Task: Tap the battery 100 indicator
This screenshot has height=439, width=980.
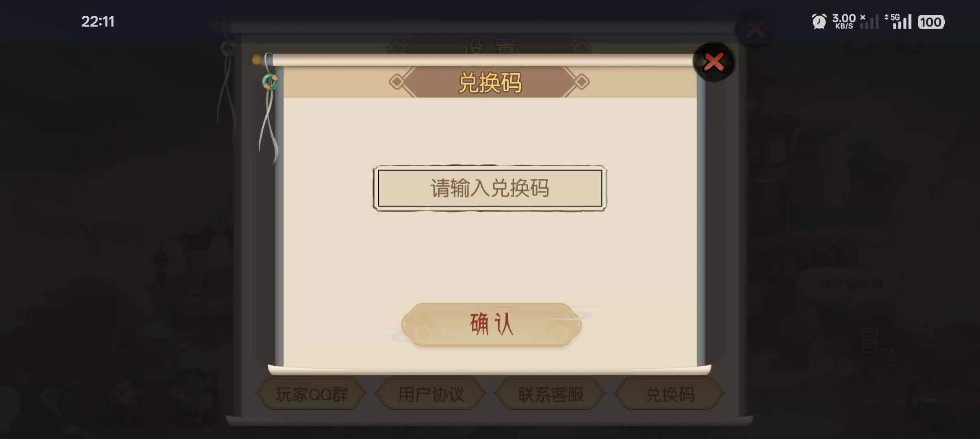Action: tap(931, 22)
